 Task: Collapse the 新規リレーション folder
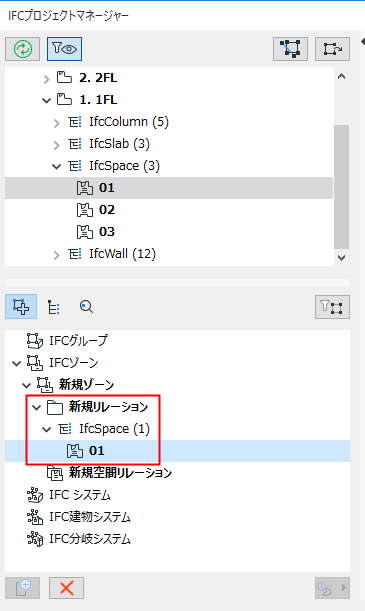coord(37,408)
